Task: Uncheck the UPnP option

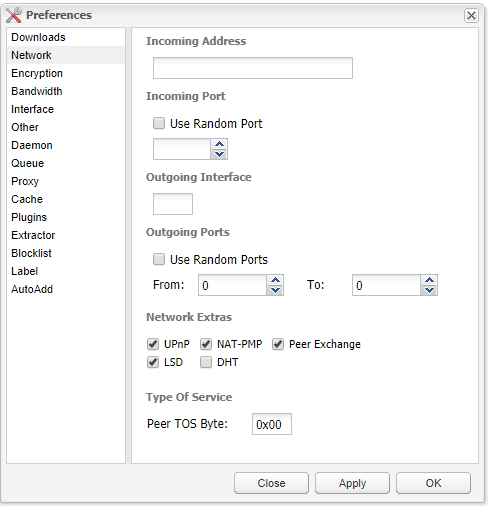Action: point(153,344)
